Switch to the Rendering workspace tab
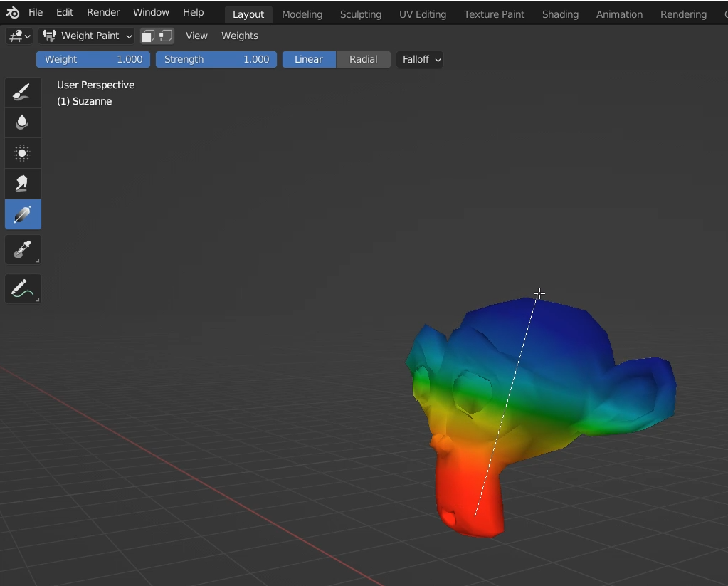This screenshot has height=586, width=728. [683, 14]
